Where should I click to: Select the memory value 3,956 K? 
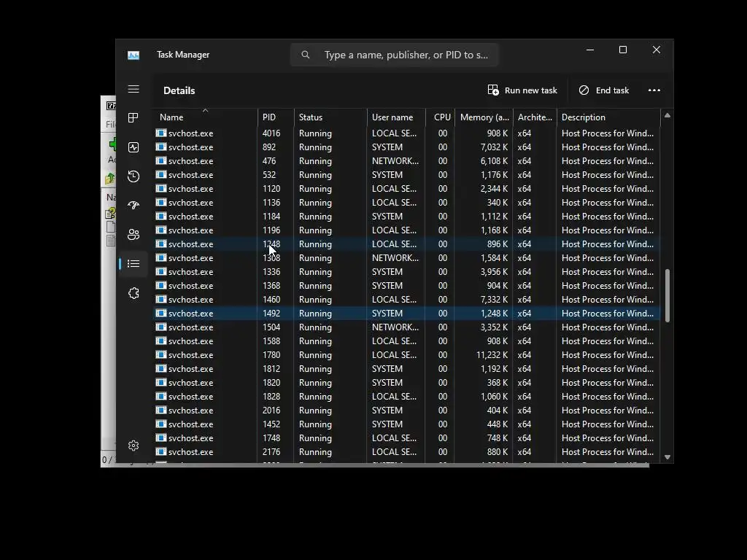494,271
